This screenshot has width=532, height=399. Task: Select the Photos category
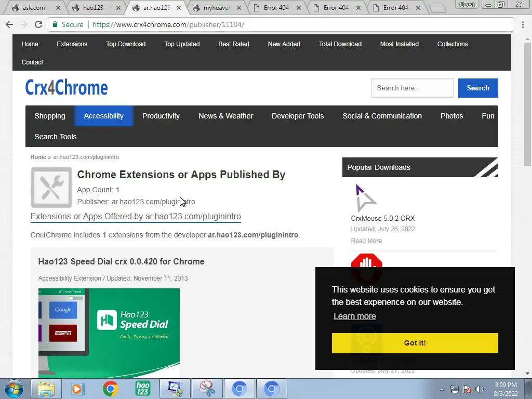pyautogui.click(x=451, y=116)
